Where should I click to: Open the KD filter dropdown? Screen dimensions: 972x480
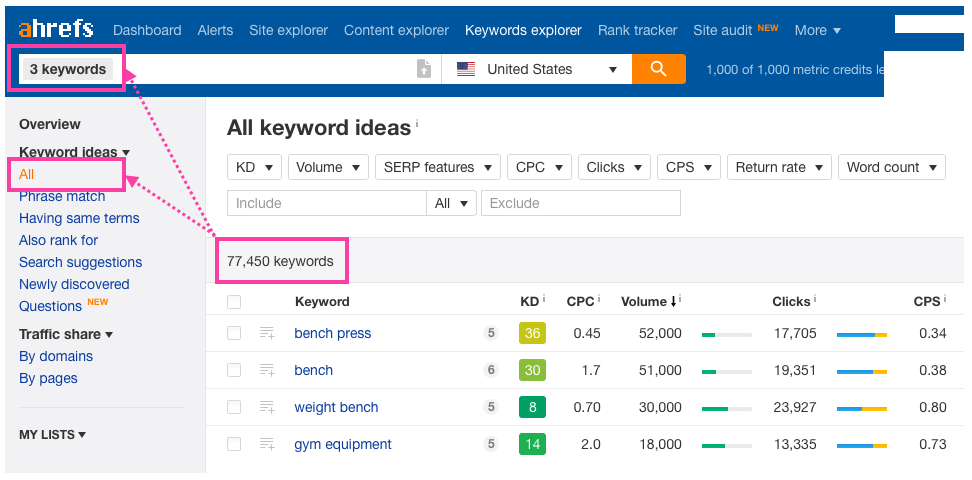click(254, 167)
